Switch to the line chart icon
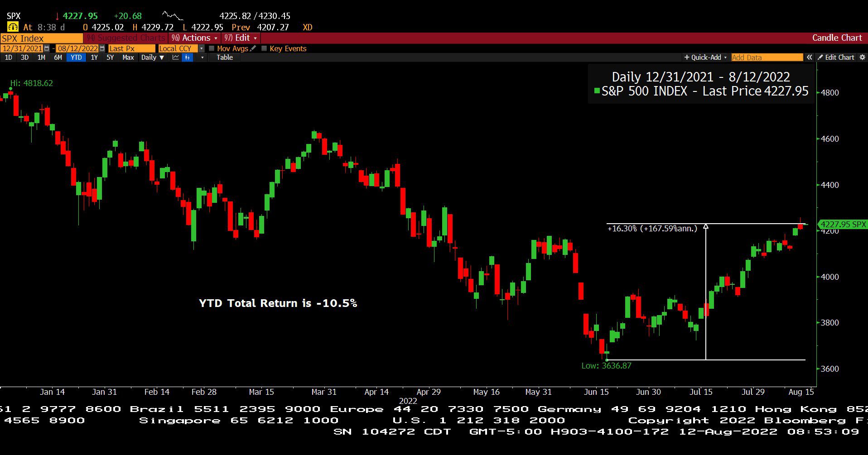 175,57
